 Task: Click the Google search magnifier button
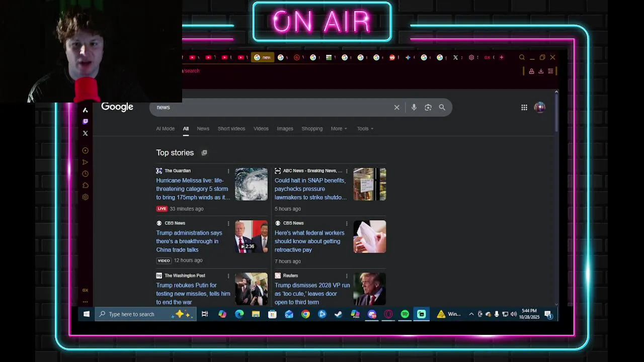tap(442, 107)
